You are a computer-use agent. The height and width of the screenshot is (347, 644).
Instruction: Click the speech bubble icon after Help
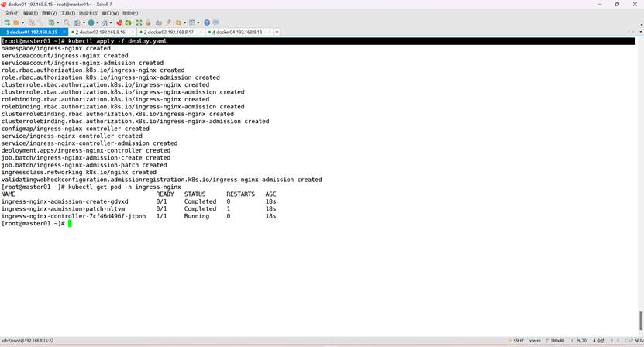click(x=216, y=22)
